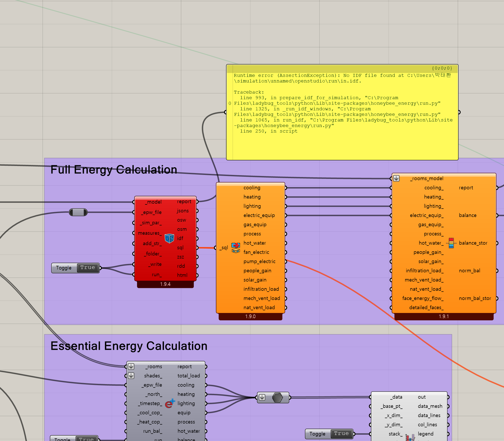
Task: Click the Full Energy Calculation group title
Action: (x=114, y=169)
